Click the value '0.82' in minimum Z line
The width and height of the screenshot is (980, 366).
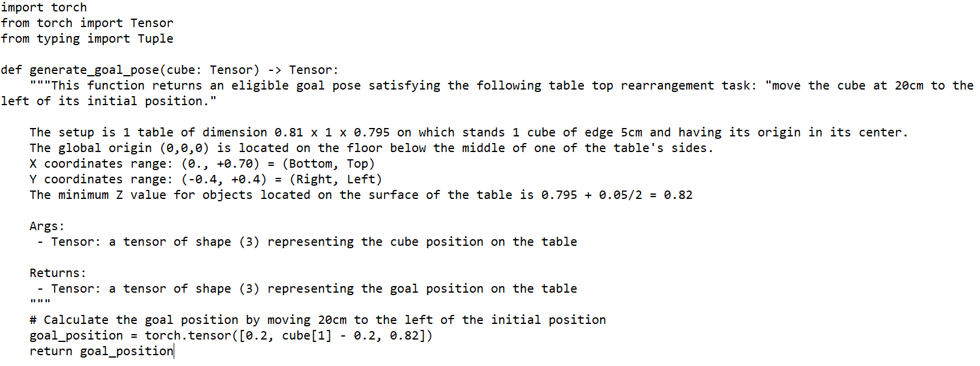678,195
